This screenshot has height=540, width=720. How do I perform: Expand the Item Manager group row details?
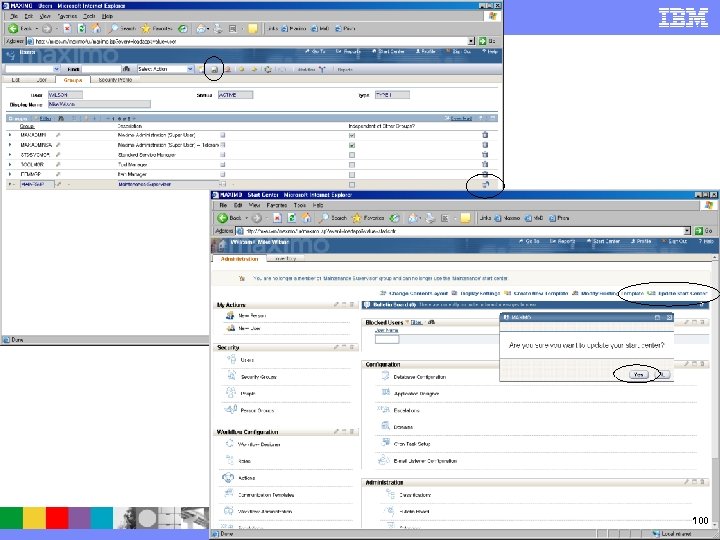coord(10,174)
